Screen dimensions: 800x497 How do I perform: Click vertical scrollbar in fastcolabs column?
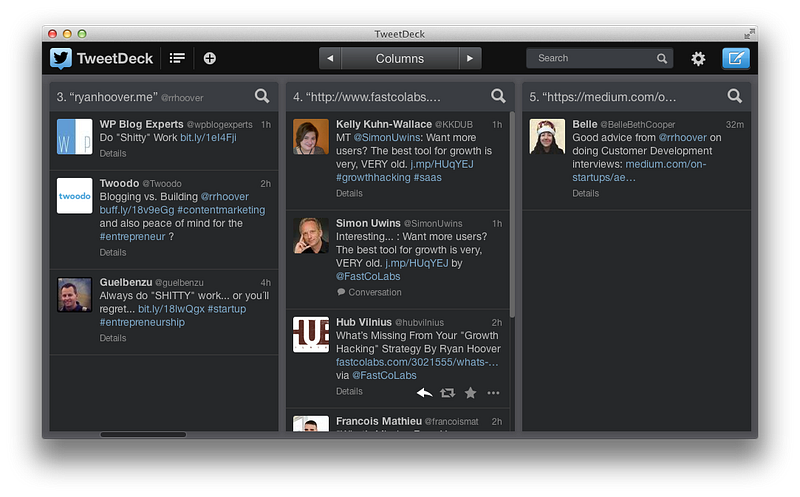[x=512, y=214]
